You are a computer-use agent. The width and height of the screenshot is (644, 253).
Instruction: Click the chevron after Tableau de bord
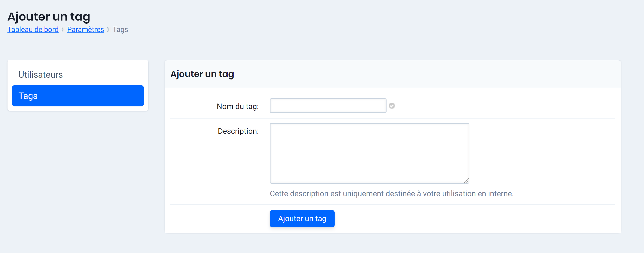pyautogui.click(x=63, y=29)
